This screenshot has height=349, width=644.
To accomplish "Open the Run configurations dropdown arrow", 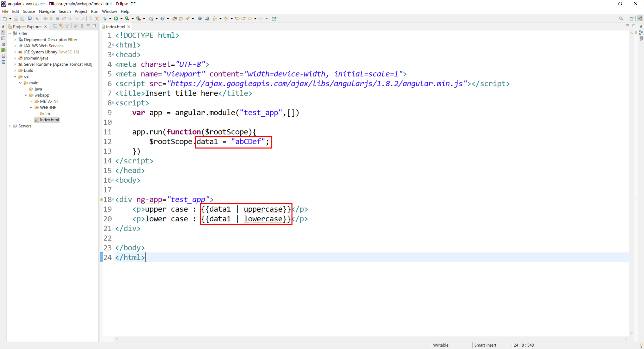I will click(x=121, y=19).
